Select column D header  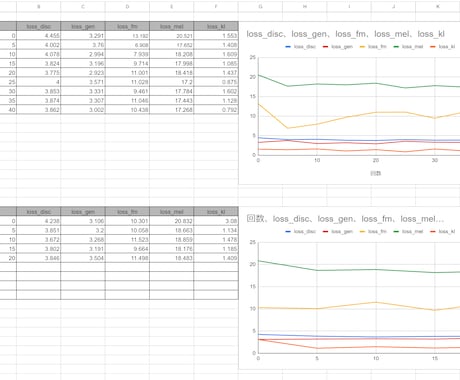tap(127, 6)
